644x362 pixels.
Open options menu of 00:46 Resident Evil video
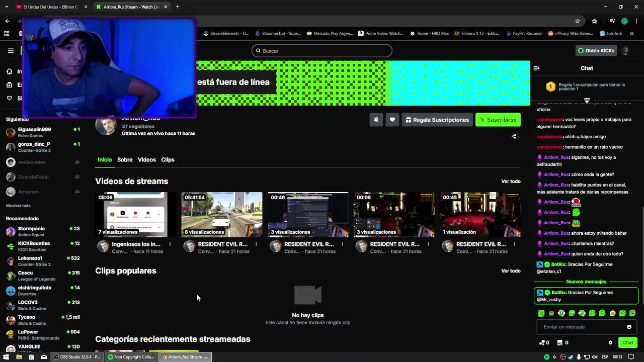pos(342,244)
